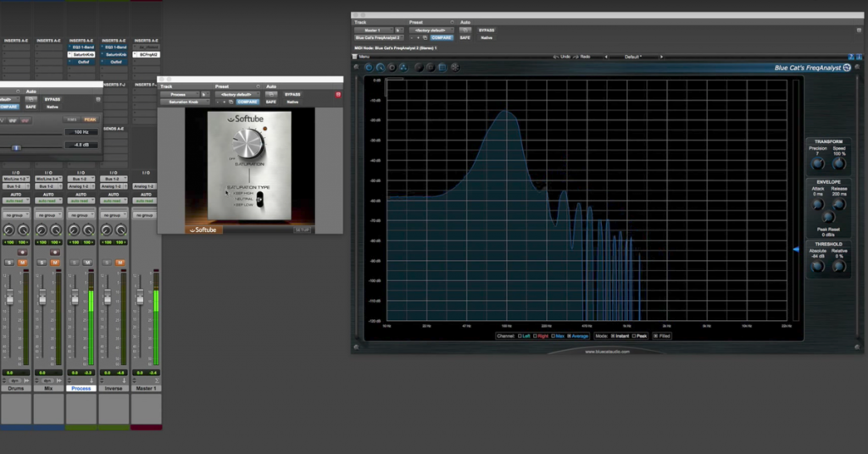Open factory default preset dropdown in Saturation Knob window

(237, 95)
